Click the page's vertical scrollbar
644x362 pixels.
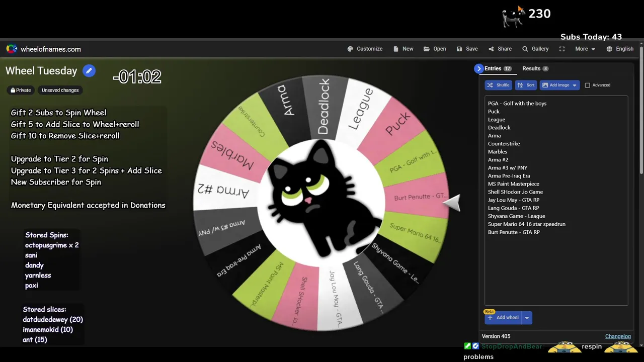(641, 111)
